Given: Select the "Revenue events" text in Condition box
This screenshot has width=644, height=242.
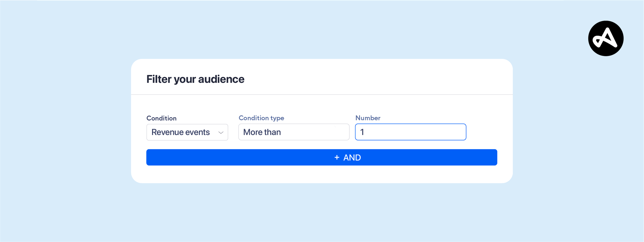Looking at the screenshot, I should pos(180,132).
